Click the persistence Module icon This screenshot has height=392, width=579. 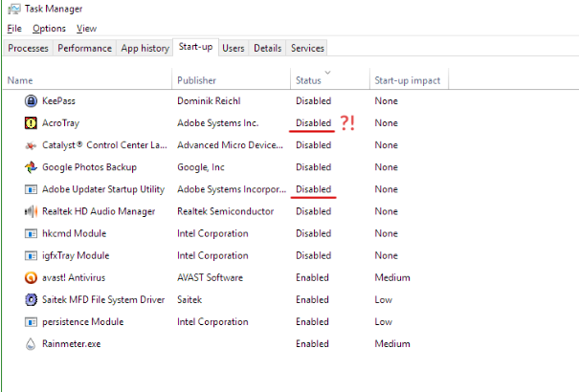pos(31,322)
